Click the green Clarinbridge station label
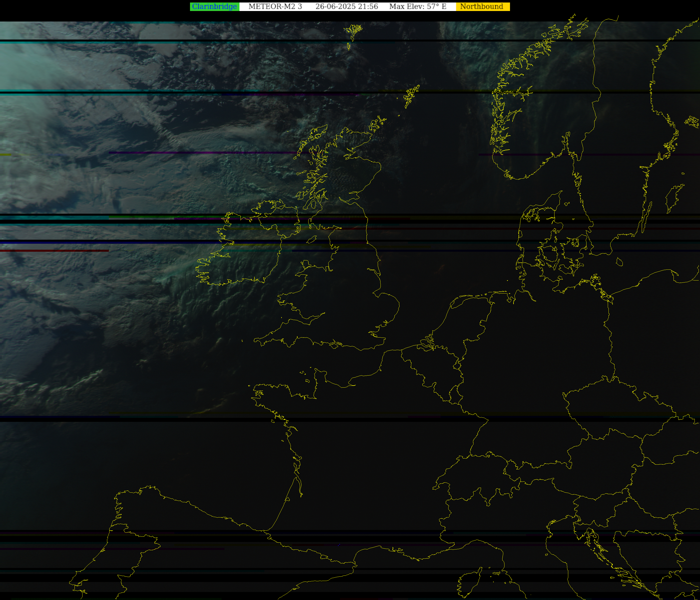The height and width of the screenshot is (600, 700). 214,7
